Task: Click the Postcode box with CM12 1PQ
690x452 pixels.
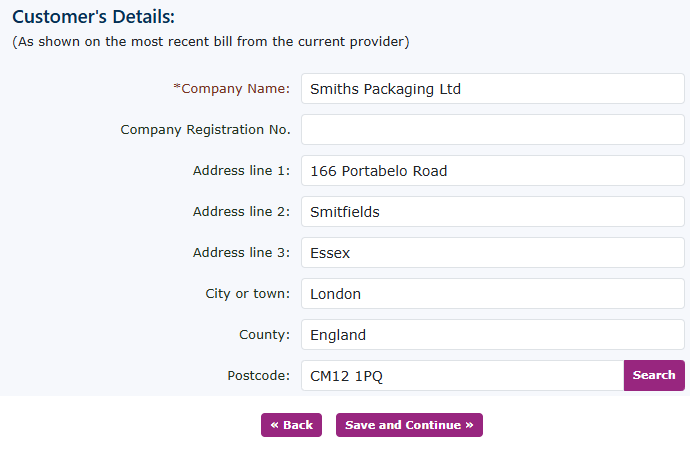Action: (x=462, y=375)
